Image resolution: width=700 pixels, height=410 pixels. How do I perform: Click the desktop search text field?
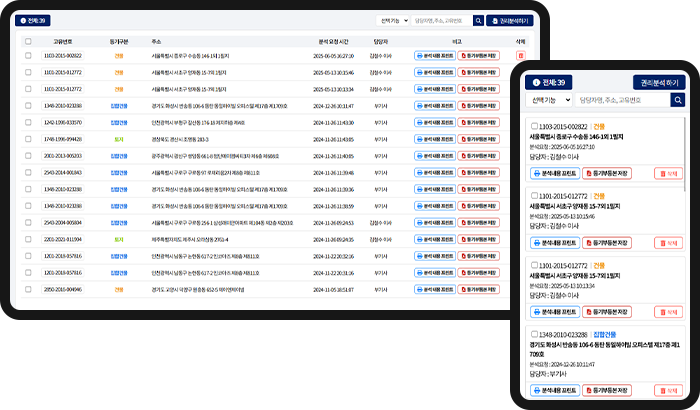(x=439, y=20)
